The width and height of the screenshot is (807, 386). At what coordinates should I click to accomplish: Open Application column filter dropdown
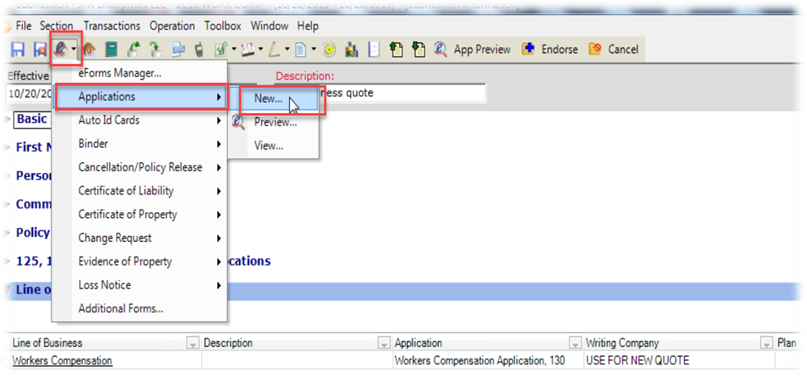(575, 343)
